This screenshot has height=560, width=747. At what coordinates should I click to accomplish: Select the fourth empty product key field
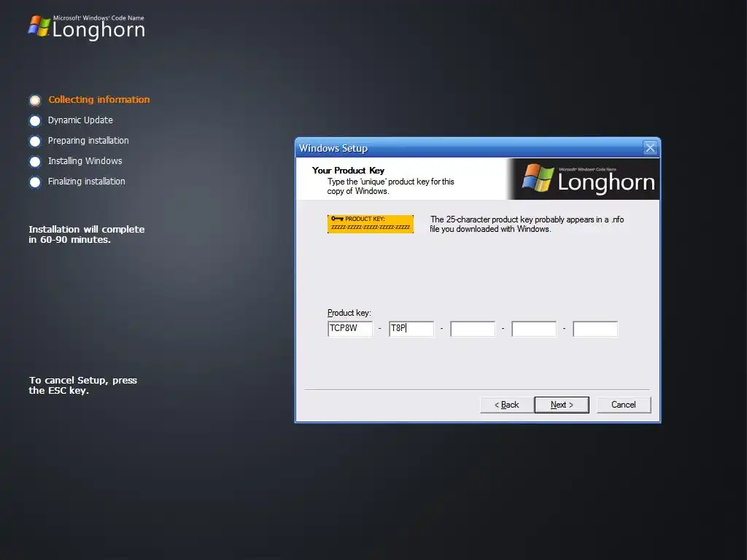point(534,329)
